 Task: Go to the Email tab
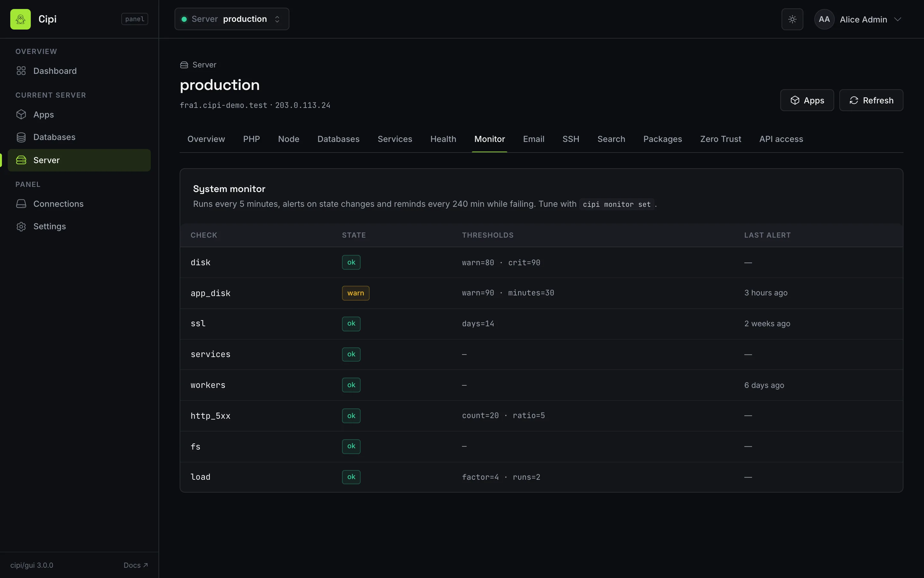(x=534, y=139)
